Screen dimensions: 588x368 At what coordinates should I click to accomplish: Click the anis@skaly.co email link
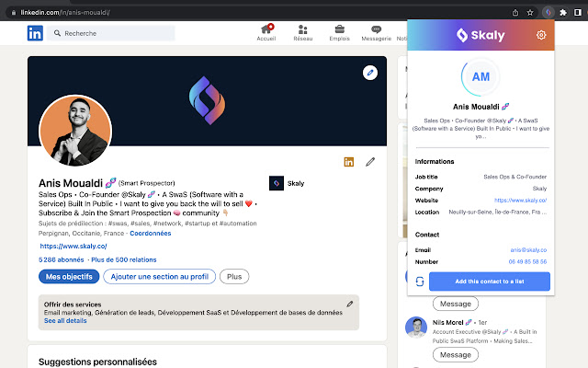[x=528, y=249]
